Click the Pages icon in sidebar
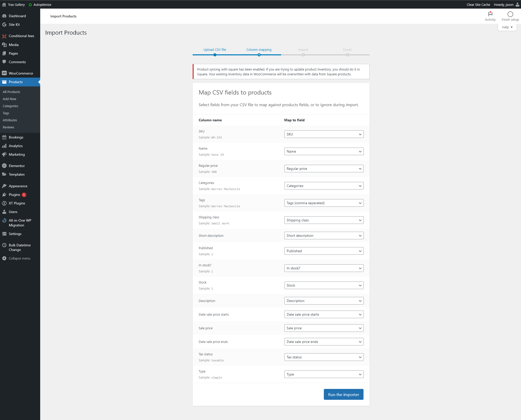Viewport: 521px width, 420px height. point(4,53)
